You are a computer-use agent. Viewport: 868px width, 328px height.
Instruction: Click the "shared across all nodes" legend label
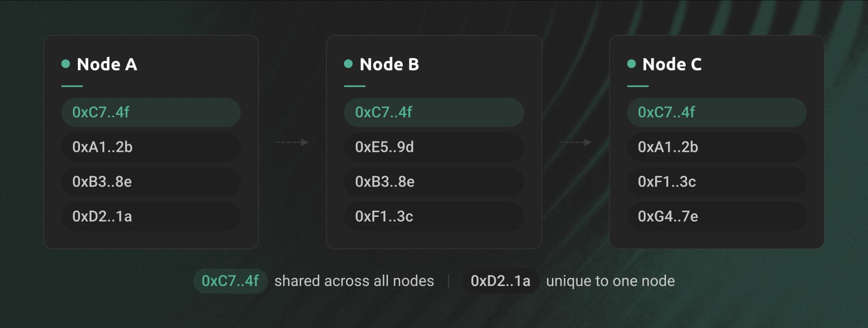coord(354,281)
